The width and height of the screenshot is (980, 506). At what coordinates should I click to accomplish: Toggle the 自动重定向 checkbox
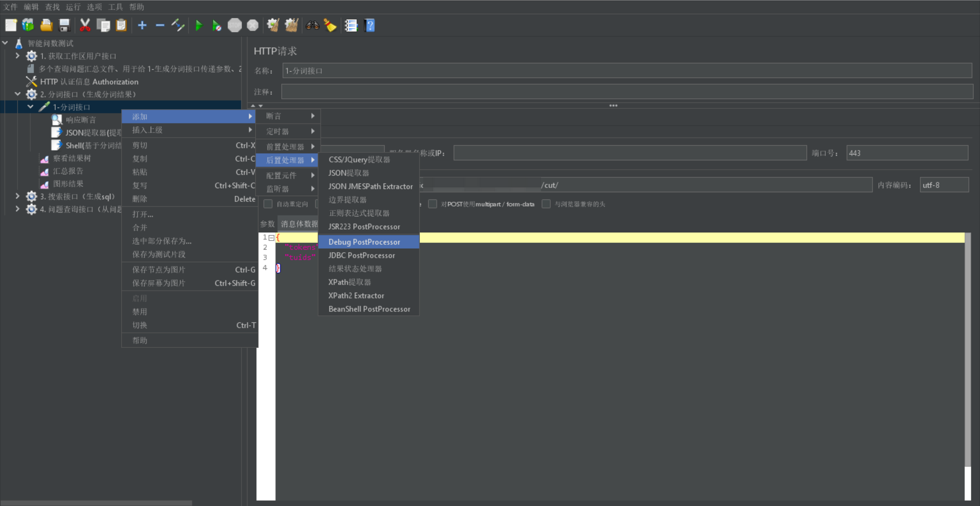tap(268, 204)
